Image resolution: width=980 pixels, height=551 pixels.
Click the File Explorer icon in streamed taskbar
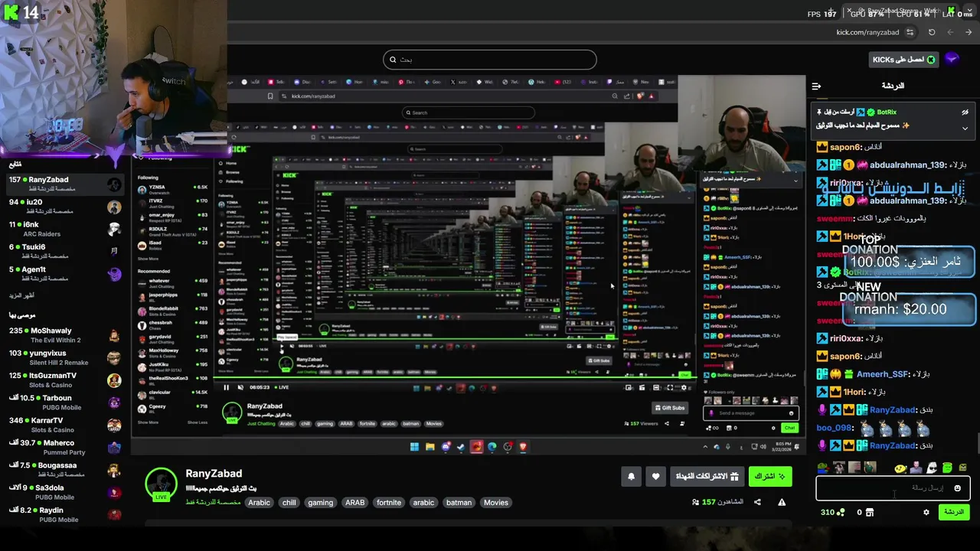(430, 447)
